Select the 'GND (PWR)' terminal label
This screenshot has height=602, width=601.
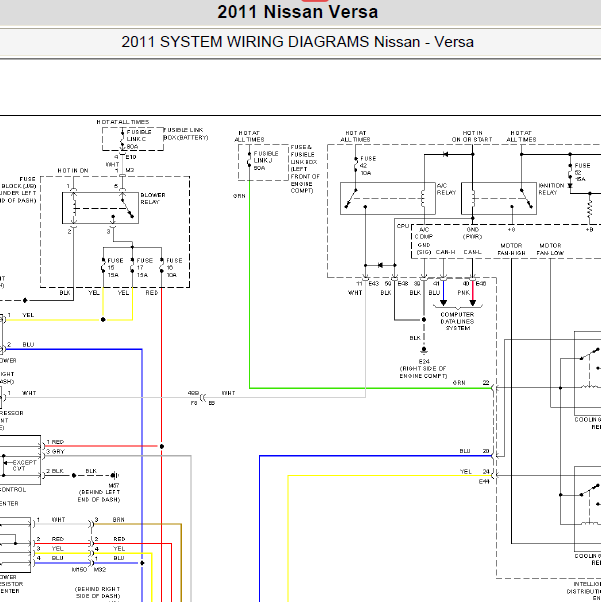[472, 233]
